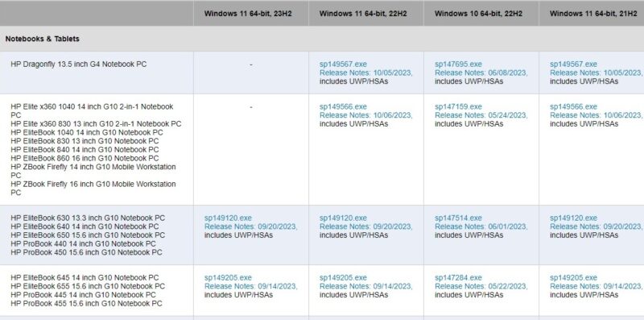Open Release Notes dated 05/24/2023
The image size is (644, 320).
pyautogui.click(x=481, y=115)
